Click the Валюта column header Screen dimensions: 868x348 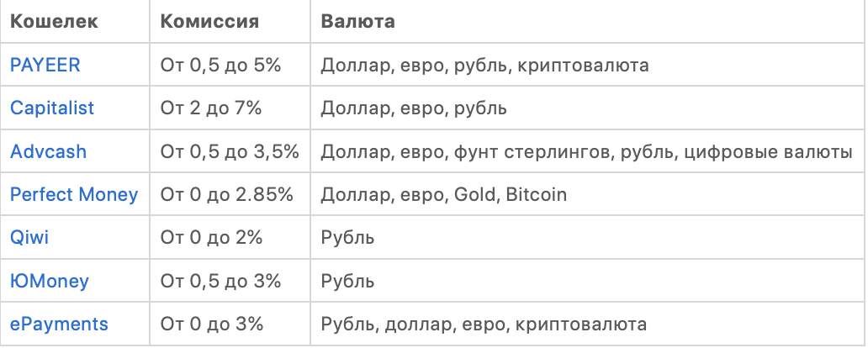click(x=358, y=22)
